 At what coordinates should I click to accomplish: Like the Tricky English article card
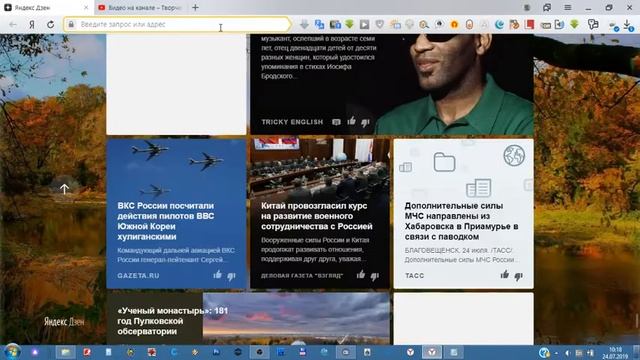351,121
